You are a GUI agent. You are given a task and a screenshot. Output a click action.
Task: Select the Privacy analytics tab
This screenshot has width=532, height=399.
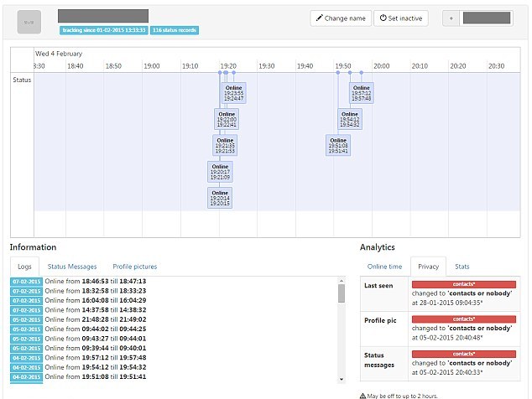tap(428, 267)
